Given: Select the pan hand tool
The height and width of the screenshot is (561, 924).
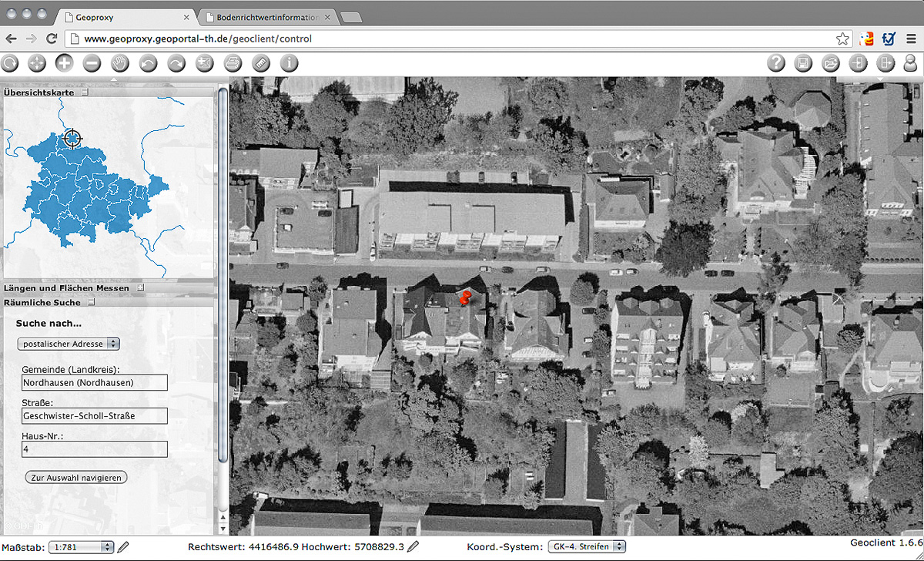Looking at the screenshot, I should pos(120,63).
